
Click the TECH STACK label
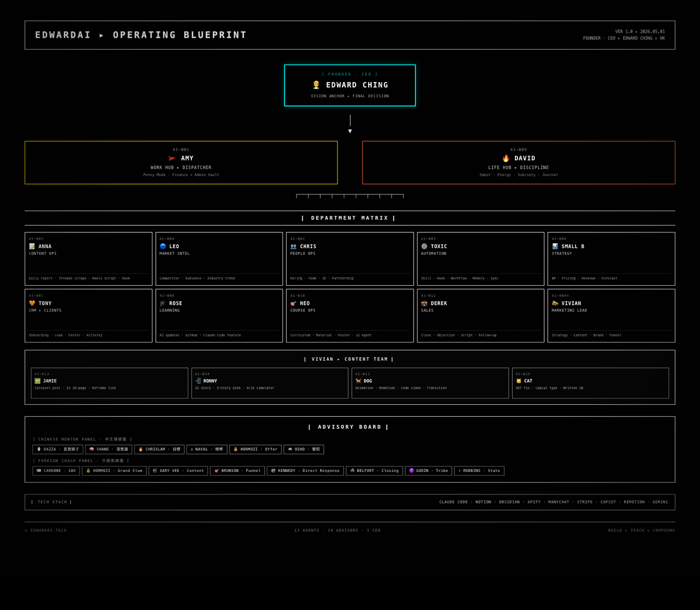[x=52, y=502]
